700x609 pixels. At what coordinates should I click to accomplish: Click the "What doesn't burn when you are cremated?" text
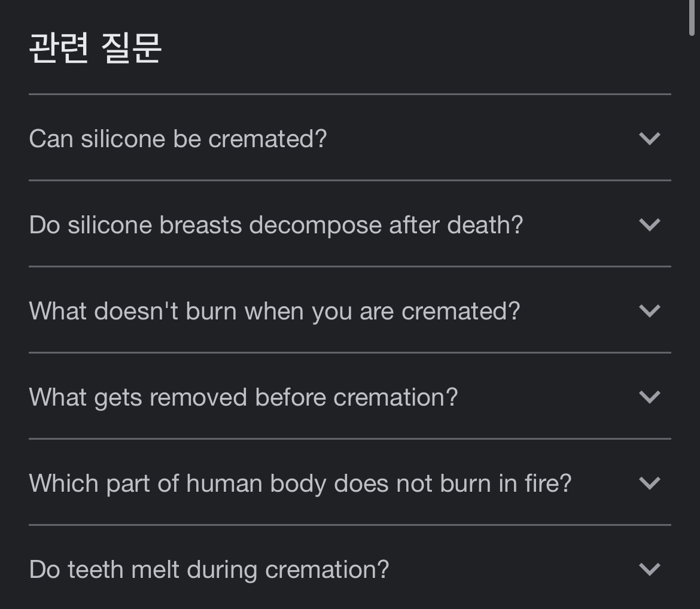click(275, 311)
